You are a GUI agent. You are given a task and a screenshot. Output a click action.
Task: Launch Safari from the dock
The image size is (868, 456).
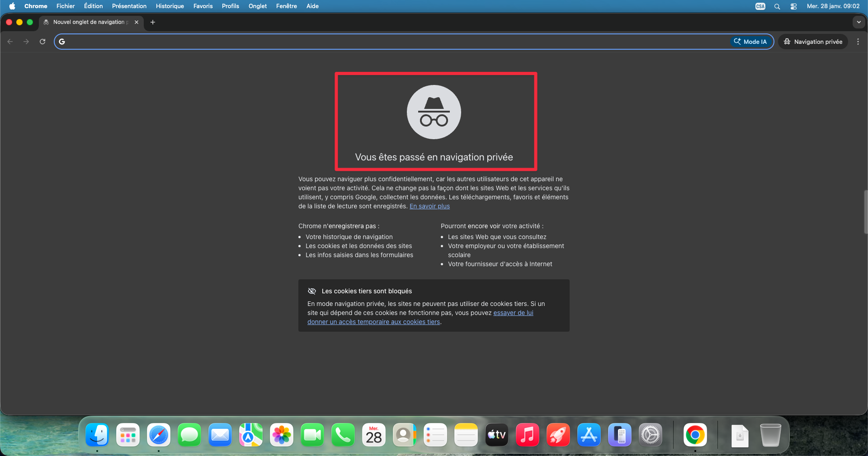(x=159, y=435)
